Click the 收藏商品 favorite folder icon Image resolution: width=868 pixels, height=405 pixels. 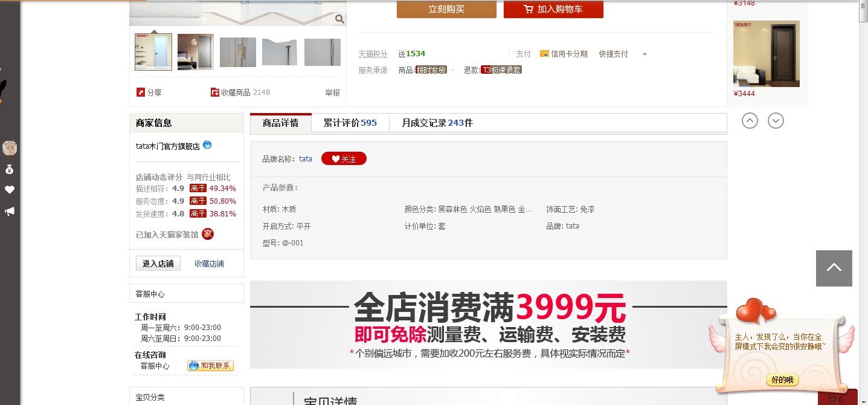click(215, 92)
